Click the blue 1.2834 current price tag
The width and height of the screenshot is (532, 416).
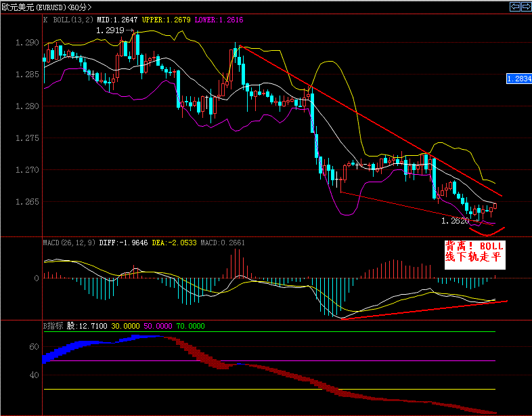[x=519, y=79]
